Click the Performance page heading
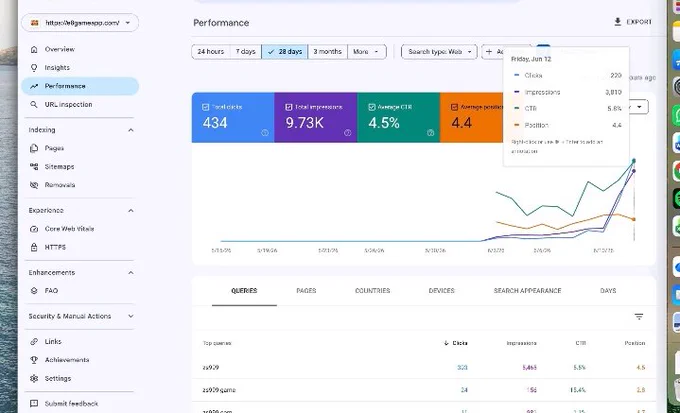Viewport: 680px width, 413px height. click(x=221, y=23)
